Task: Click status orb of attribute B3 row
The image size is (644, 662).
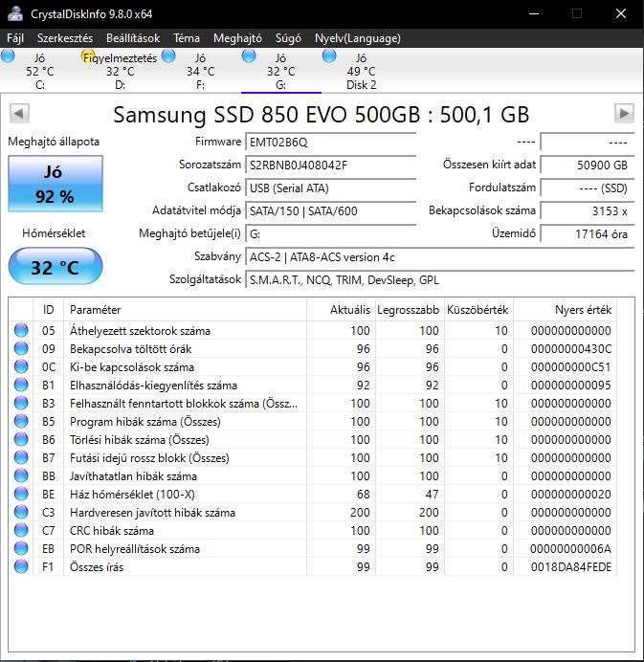Action: (x=21, y=403)
